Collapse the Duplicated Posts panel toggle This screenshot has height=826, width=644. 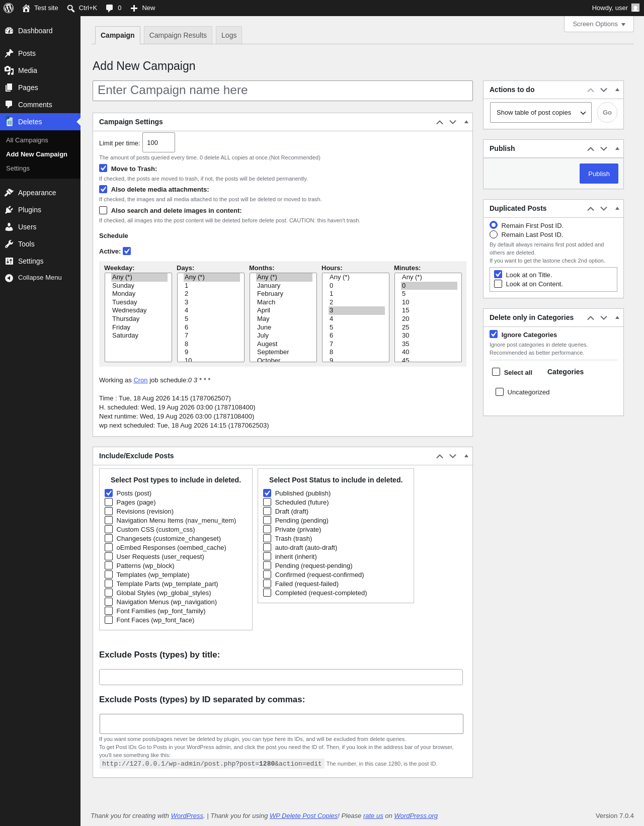(617, 208)
